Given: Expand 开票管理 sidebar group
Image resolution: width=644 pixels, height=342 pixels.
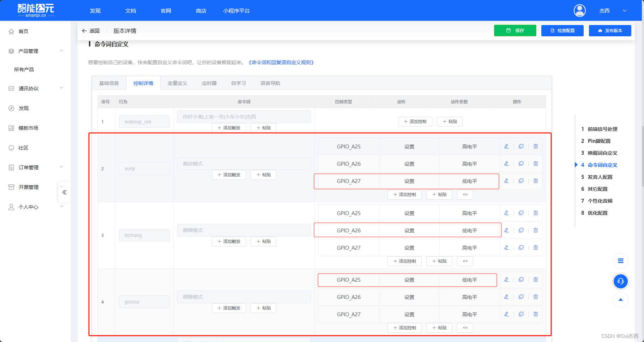Looking at the screenshot, I should point(61,187).
